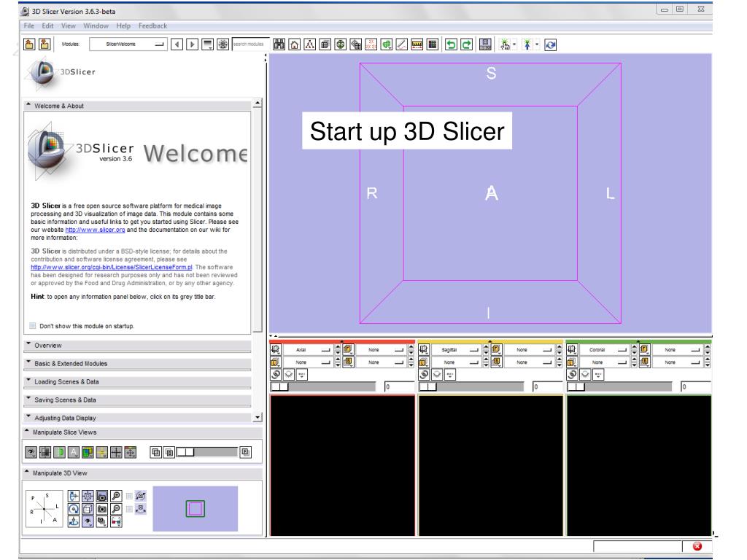Click the 3D view pitch rotate icon
This screenshot has height=560, width=747.
(x=74, y=496)
